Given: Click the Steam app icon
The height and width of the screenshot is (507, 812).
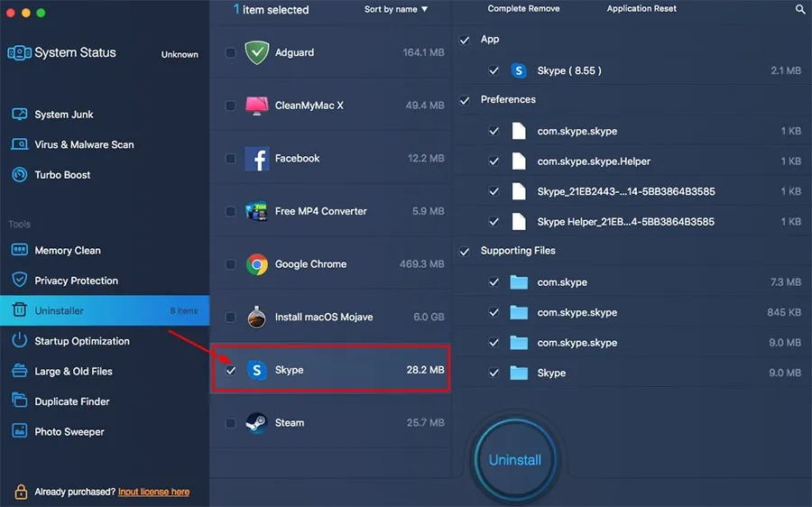Looking at the screenshot, I should (x=257, y=422).
